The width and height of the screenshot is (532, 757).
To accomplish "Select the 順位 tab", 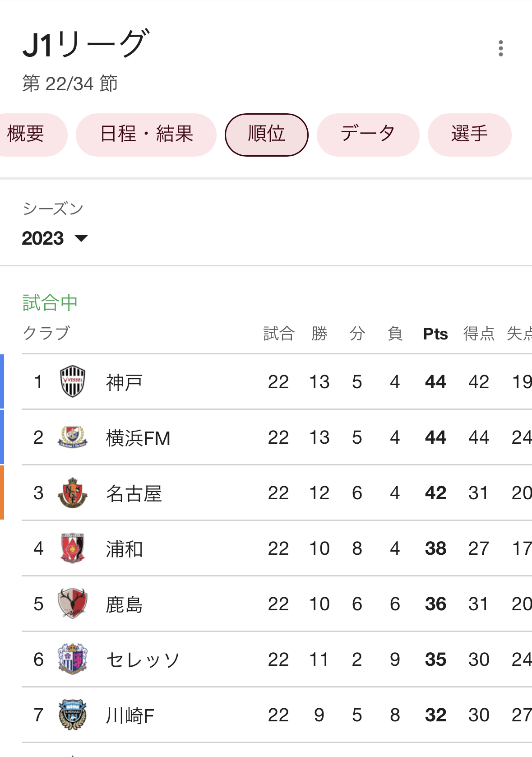I will [267, 135].
